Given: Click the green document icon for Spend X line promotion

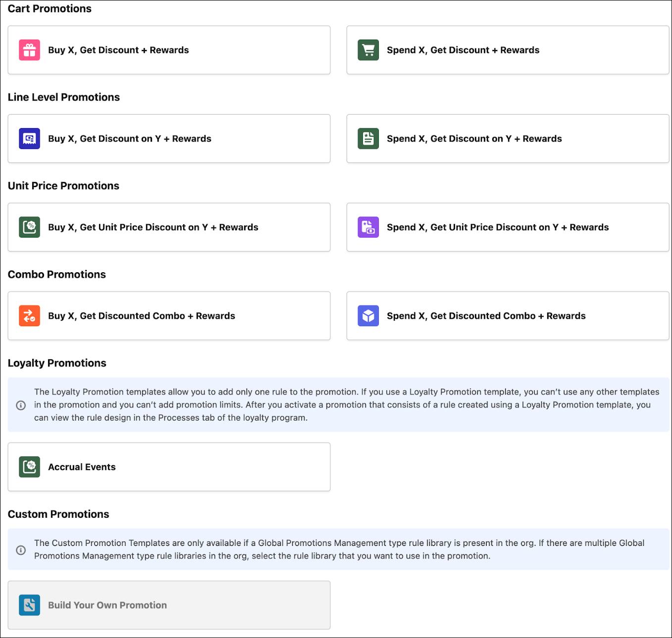Looking at the screenshot, I should point(368,139).
